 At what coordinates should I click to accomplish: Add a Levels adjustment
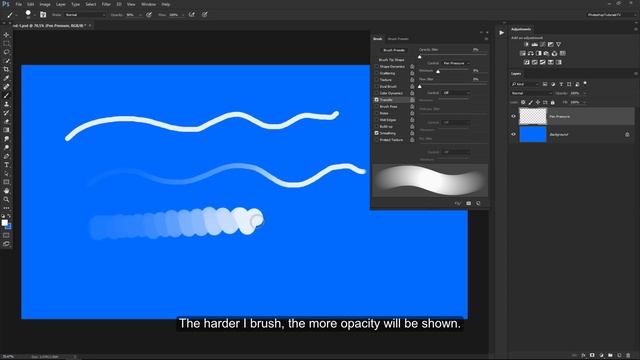pos(534,44)
